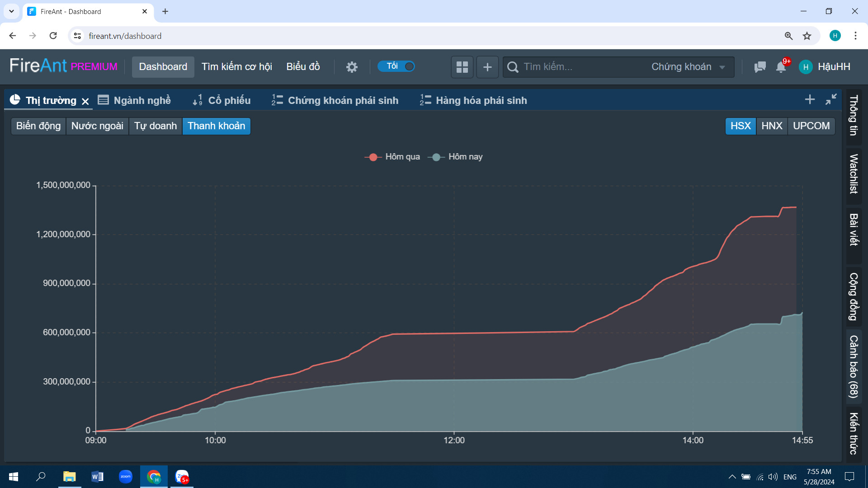Switch to Chứng khoán phái sinh tab
Viewport: 868px width, 488px height.
pos(335,100)
